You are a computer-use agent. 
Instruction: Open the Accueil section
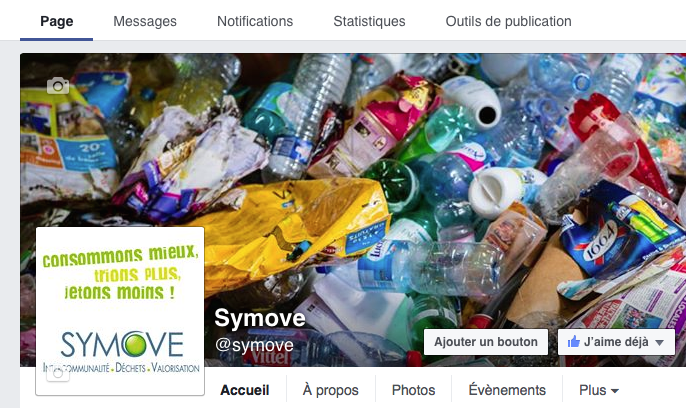click(245, 390)
